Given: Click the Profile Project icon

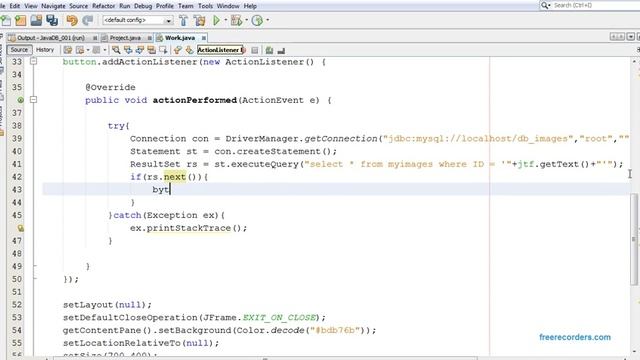Looking at the screenshot, I should coord(257,20).
